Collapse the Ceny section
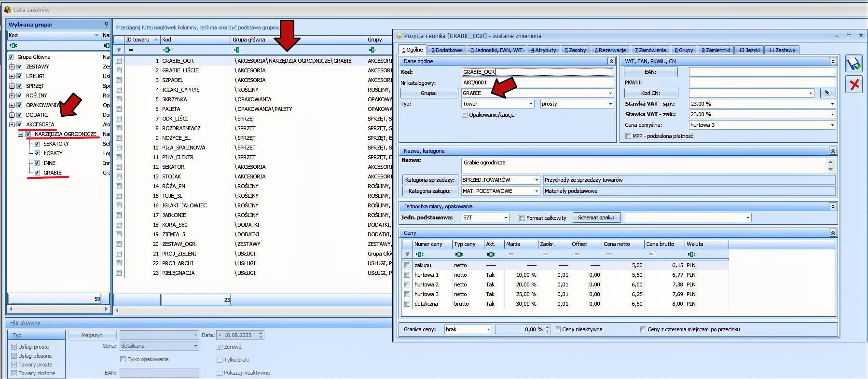Viewport: 868px width, 379px height. coord(832,233)
